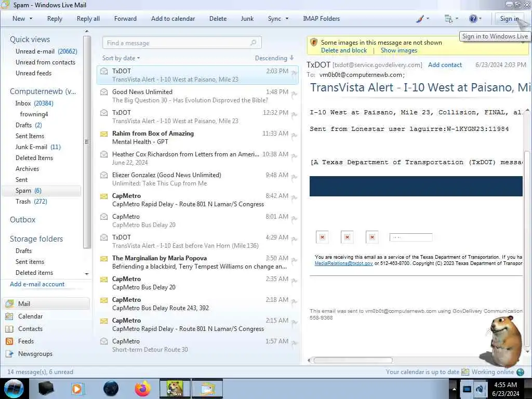Click the search magnifier in Find a message

point(253,43)
